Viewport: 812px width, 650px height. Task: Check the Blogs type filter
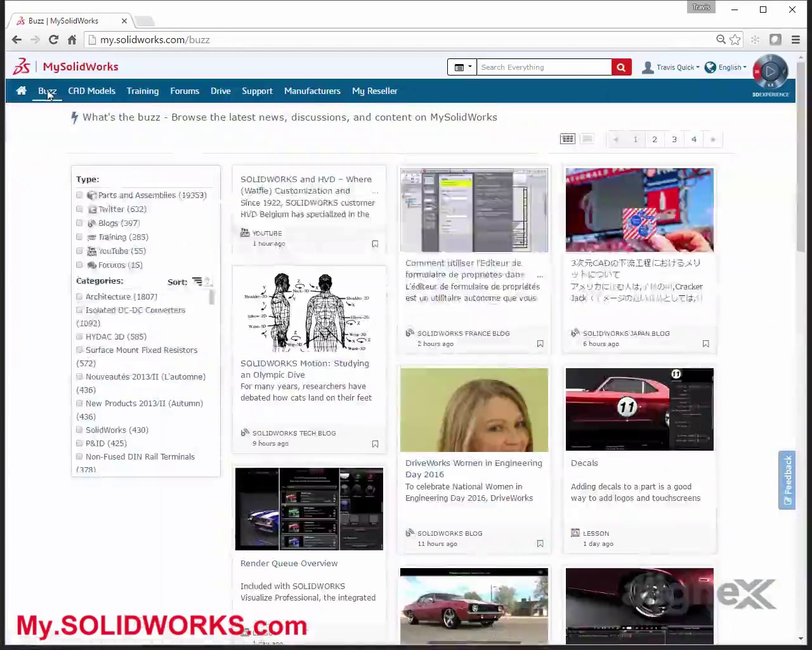tap(79, 223)
